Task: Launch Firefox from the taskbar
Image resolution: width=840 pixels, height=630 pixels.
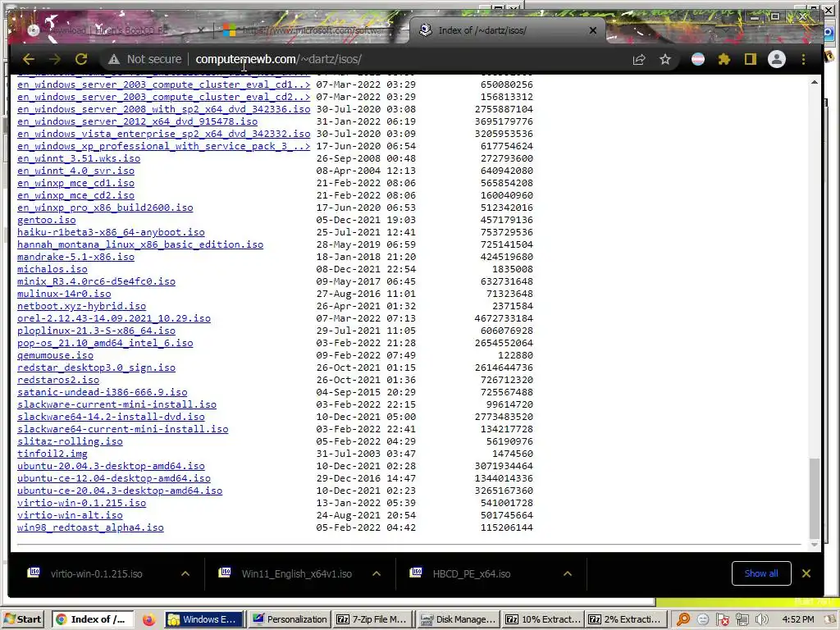Action: pos(149,620)
